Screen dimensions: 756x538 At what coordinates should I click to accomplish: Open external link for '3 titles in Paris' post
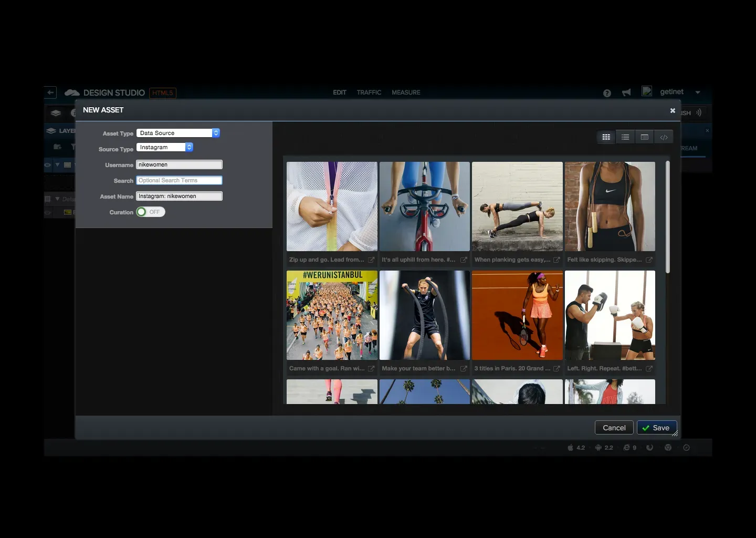tap(556, 368)
